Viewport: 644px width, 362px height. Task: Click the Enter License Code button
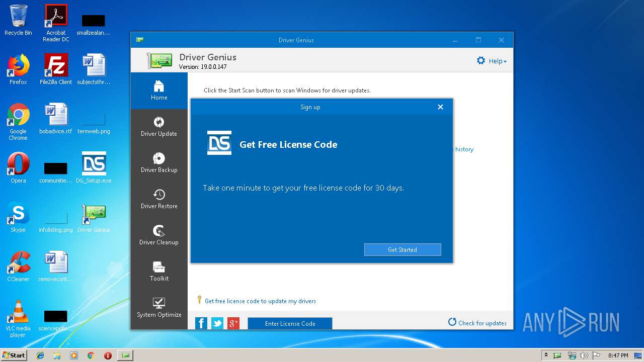[x=290, y=323]
